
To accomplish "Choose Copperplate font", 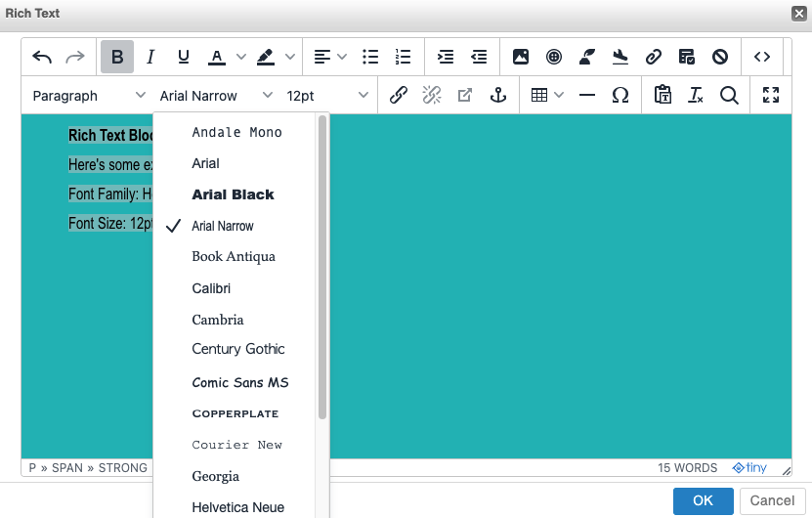I will (236, 413).
